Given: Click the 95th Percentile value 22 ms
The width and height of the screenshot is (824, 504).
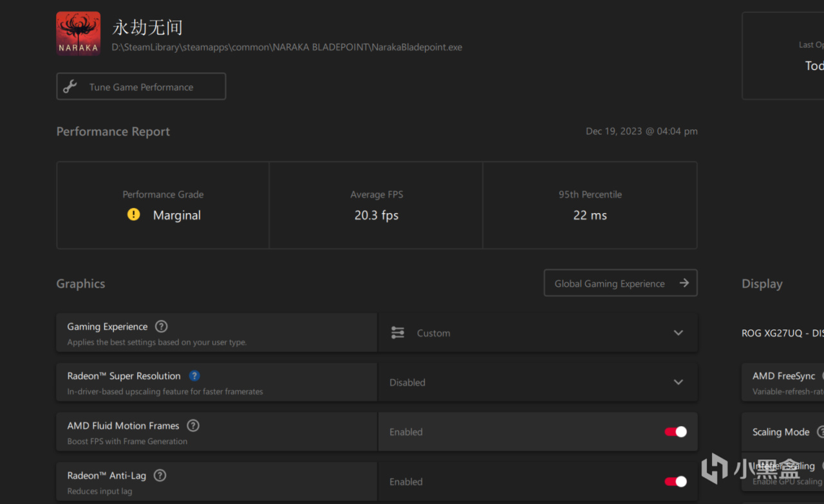Looking at the screenshot, I should 590,216.
